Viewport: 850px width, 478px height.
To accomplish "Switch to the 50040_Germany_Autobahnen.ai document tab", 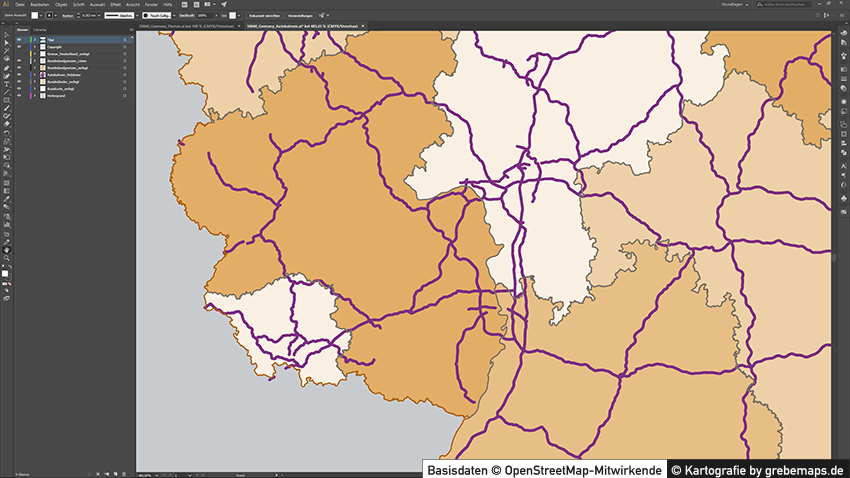I will pos(300,25).
